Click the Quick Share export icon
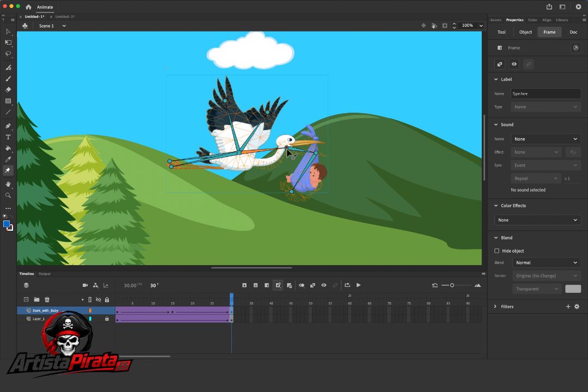This screenshot has width=588, height=392. pyautogui.click(x=549, y=7)
